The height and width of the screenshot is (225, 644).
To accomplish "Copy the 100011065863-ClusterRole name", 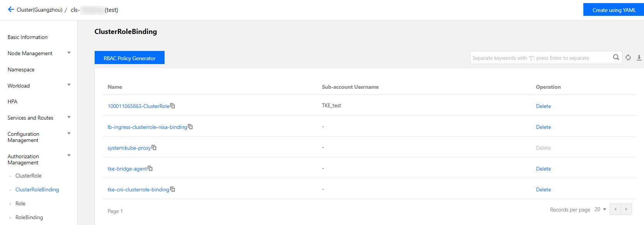I will 173,106.
